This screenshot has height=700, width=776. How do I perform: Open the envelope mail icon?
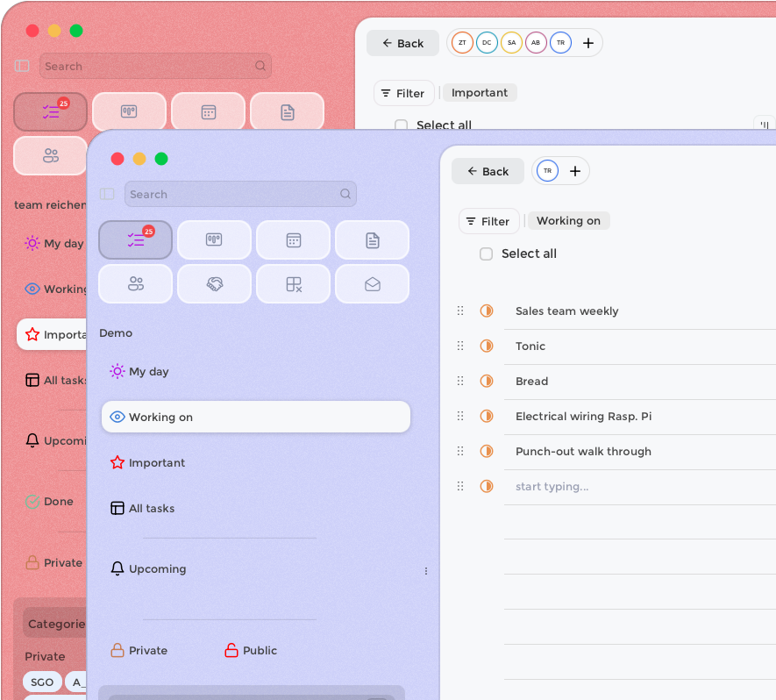[372, 283]
